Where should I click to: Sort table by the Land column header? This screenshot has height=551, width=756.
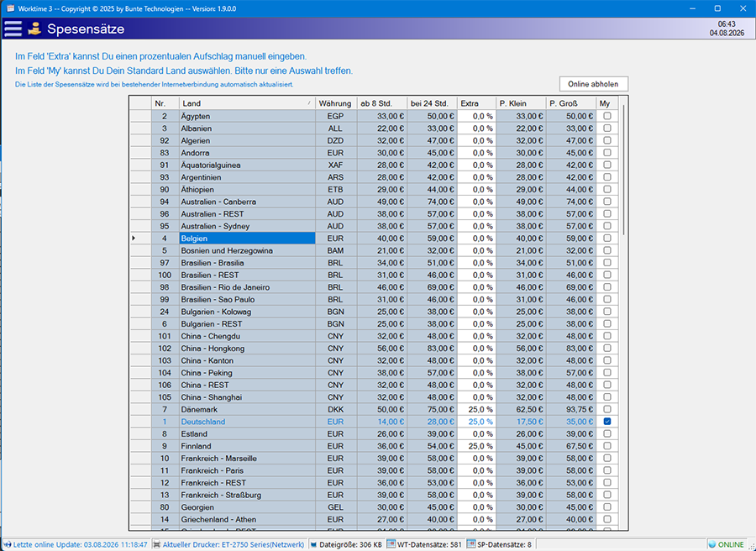tap(247, 103)
